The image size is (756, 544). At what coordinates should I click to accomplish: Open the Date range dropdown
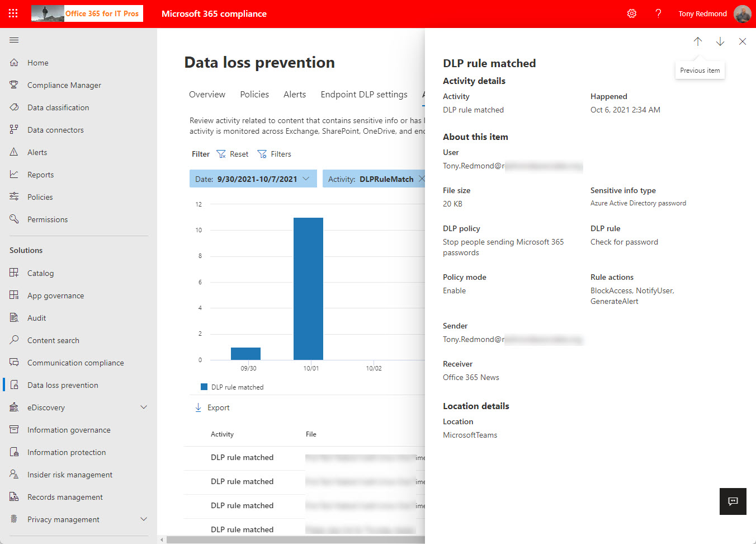tap(305, 178)
